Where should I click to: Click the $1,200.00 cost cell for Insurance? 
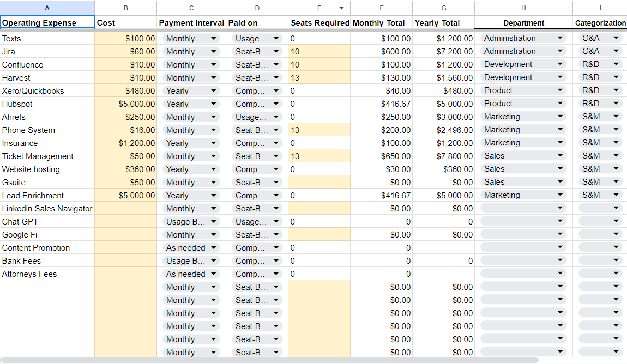coord(125,143)
